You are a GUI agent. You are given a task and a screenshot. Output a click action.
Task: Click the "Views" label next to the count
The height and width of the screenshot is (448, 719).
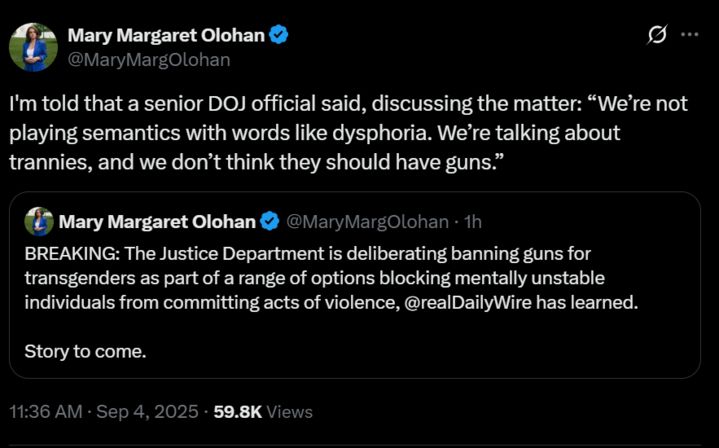pos(290,411)
